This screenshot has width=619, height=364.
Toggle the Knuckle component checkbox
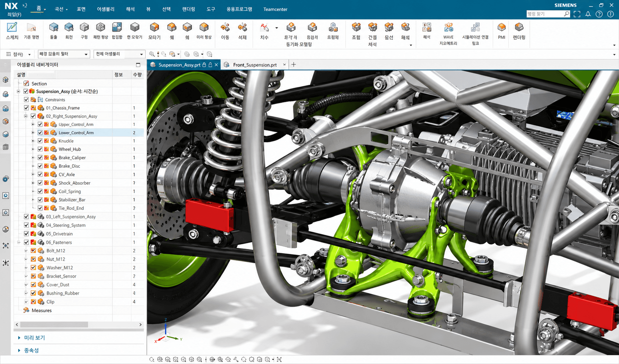[40, 141]
